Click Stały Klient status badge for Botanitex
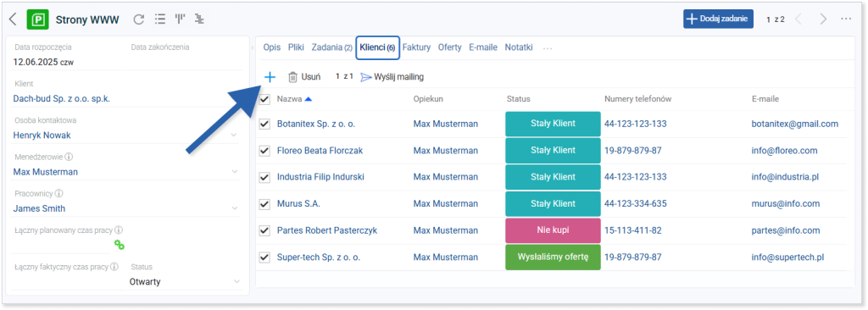 pyautogui.click(x=553, y=124)
